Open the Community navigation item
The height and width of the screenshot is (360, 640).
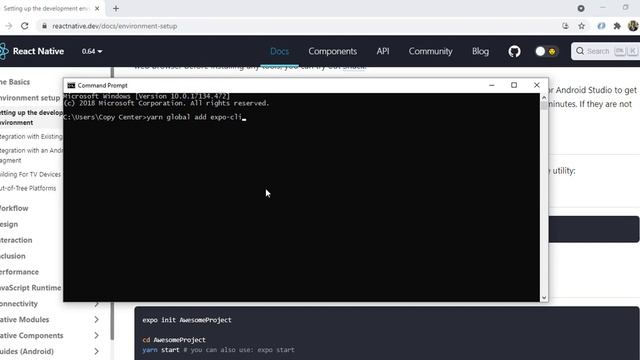click(431, 51)
